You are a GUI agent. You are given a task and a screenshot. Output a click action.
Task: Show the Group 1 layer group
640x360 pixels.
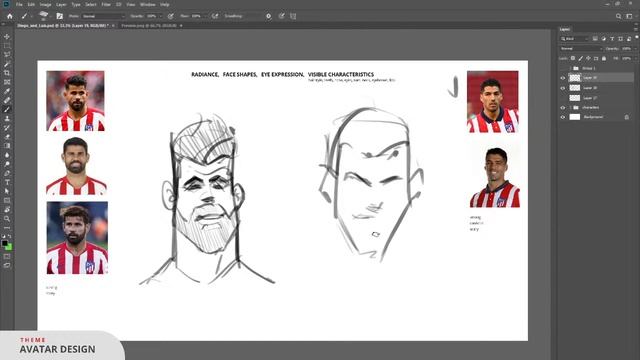coord(563,68)
